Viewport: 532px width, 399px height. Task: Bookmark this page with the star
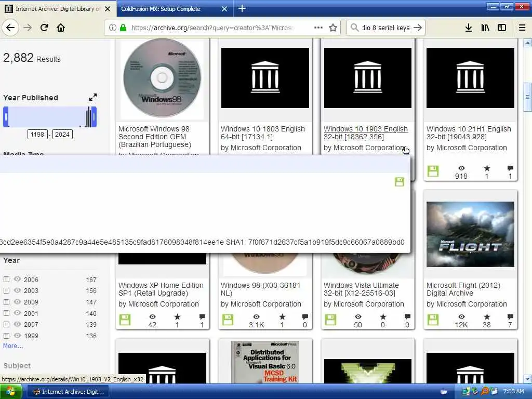[x=333, y=28]
